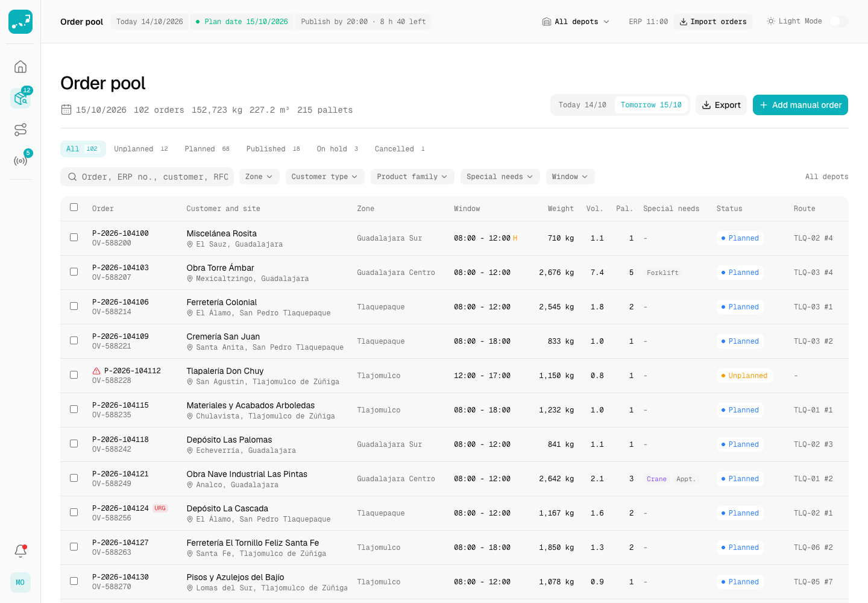
Task: Click the Unplanned status badge
Action: point(744,376)
